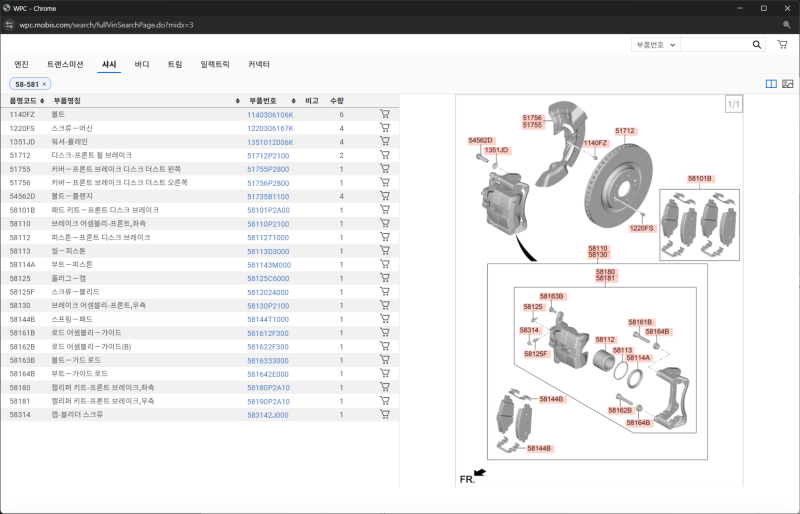Click the part search input field

pyautogui.click(x=714, y=45)
